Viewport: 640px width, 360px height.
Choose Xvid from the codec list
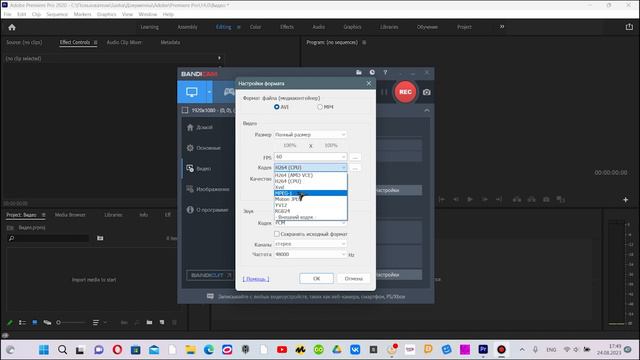[x=311, y=187]
